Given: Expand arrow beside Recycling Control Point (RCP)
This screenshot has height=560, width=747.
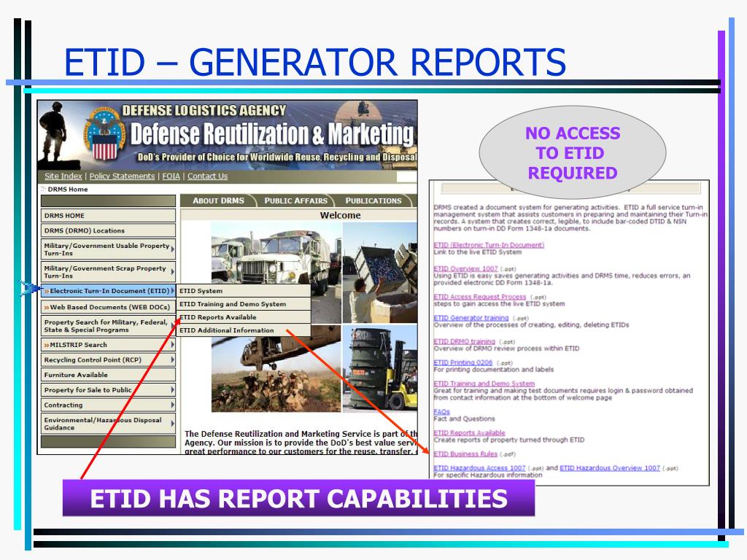Looking at the screenshot, I should [x=172, y=359].
